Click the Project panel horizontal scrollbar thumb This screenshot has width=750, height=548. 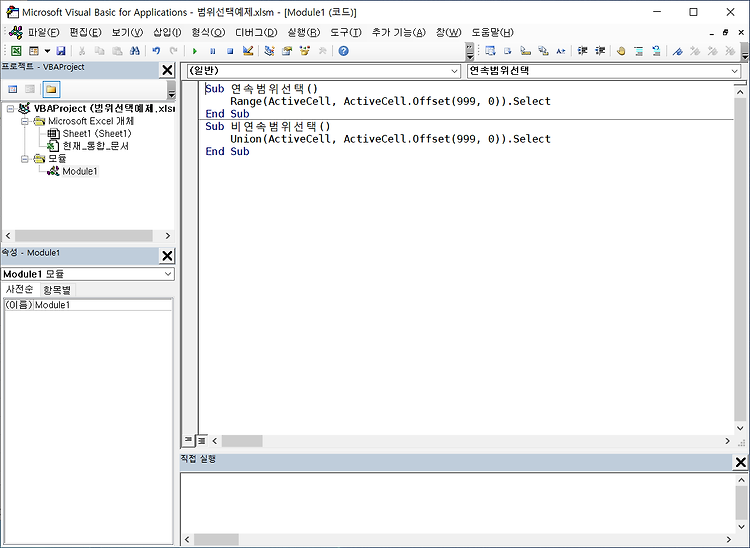[x=84, y=236]
